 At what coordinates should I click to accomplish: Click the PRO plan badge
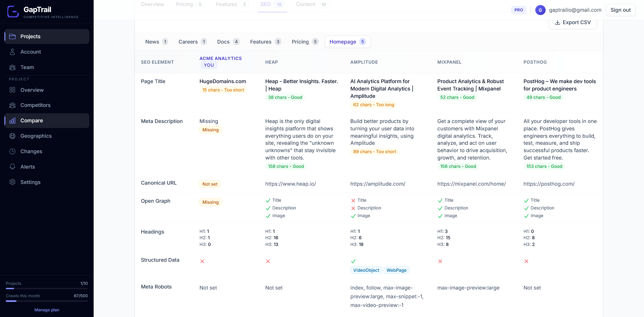coord(518,10)
